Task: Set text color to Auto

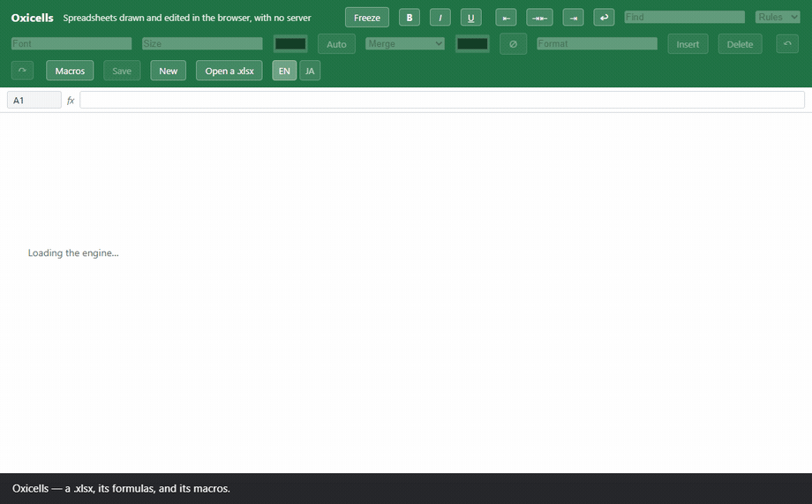Action: [336, 44]
